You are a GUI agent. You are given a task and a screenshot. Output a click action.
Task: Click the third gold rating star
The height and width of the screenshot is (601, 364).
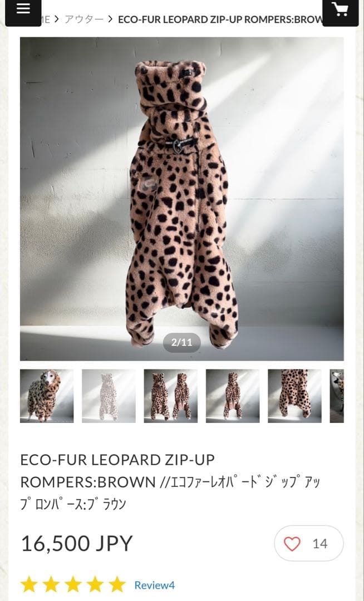pos(73,584)
